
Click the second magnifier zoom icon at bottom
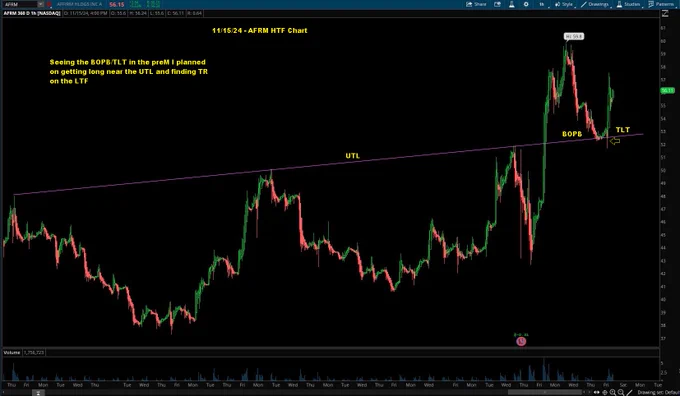point(621,392)
